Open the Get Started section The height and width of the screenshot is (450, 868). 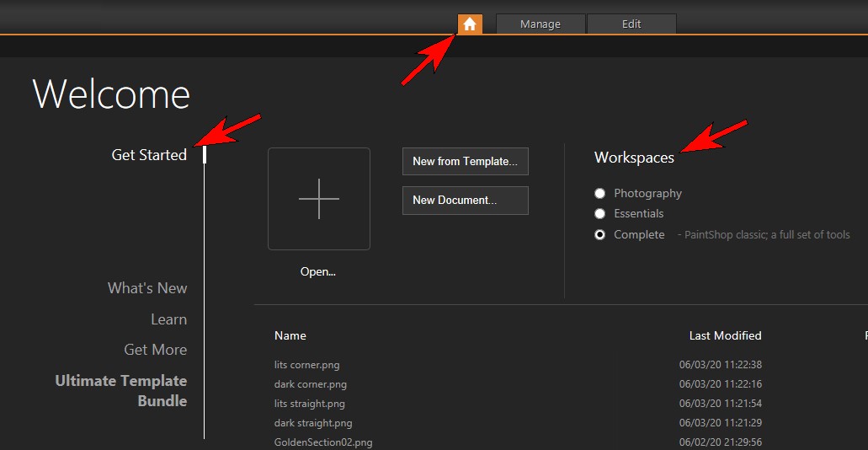tap(149, 155)
